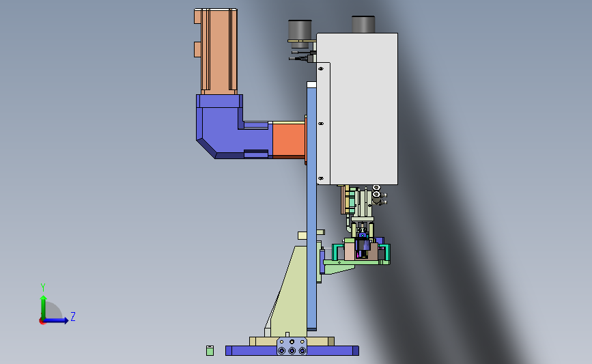Click the red origin point of the coordinate triad
The height and width of the screenshot is (364, 592).
pyautogui.click(x=42, y=322)
